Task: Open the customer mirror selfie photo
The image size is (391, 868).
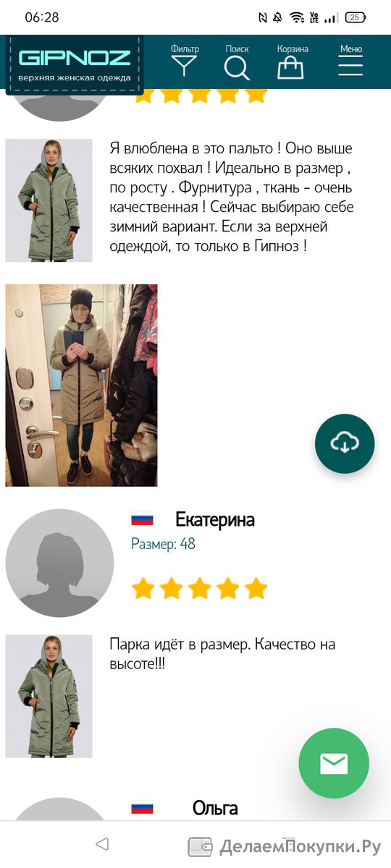Action: pos(81,385)
